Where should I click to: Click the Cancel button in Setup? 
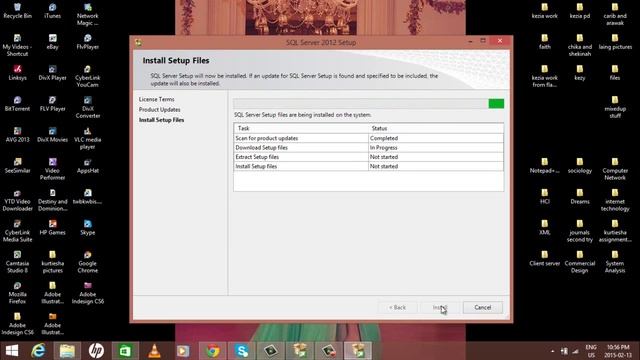tap(482, 307)
